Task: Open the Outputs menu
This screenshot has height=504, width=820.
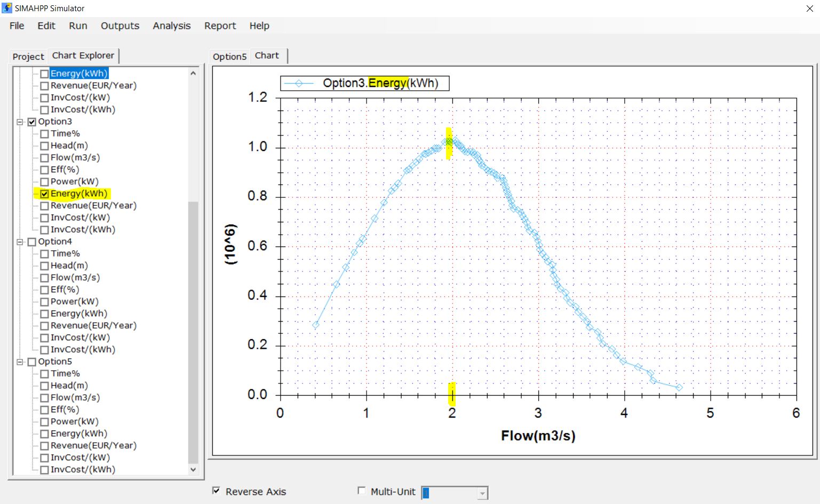Action: click(120, 26)
